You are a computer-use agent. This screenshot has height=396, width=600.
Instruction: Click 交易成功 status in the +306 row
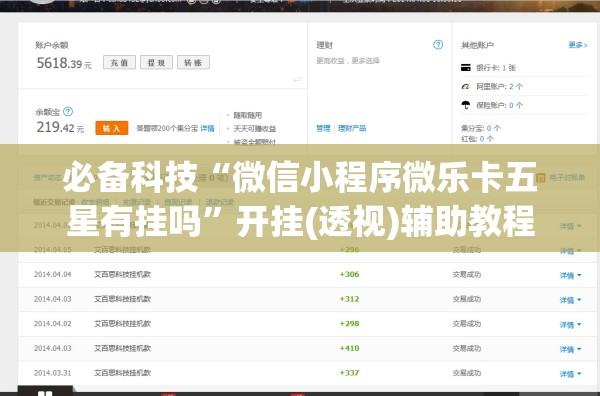pos(467,274)
